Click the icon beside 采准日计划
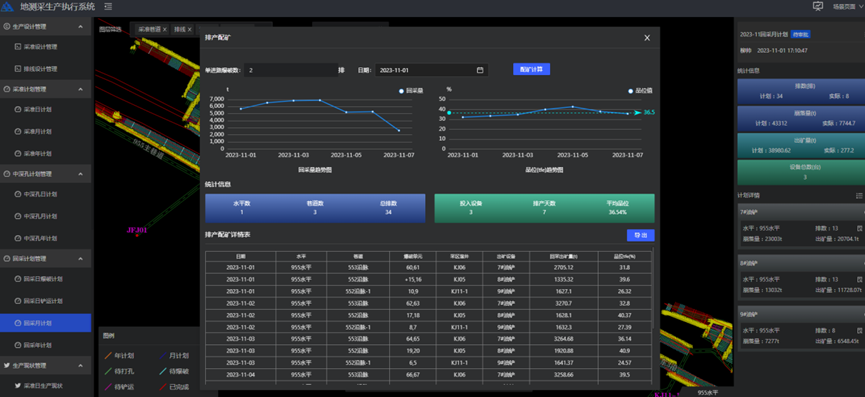The width and height of the screenshot is (865, 397). [x=18, y=109]
